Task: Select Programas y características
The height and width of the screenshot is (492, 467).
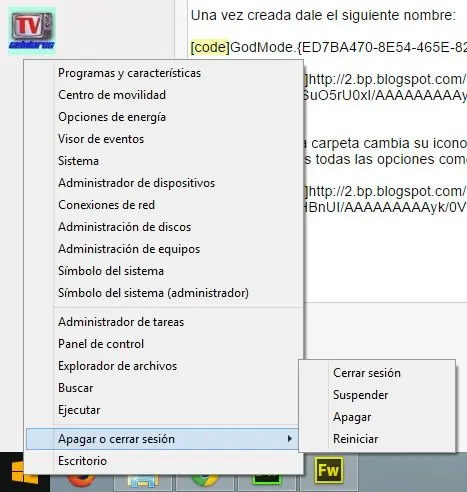Action: [x=129, y=73]
